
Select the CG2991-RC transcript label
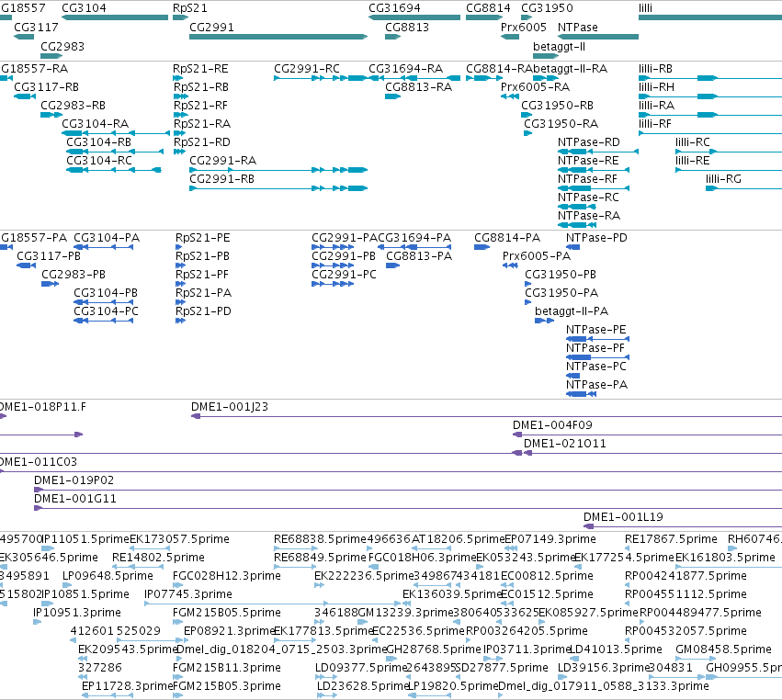pos(307,69)
